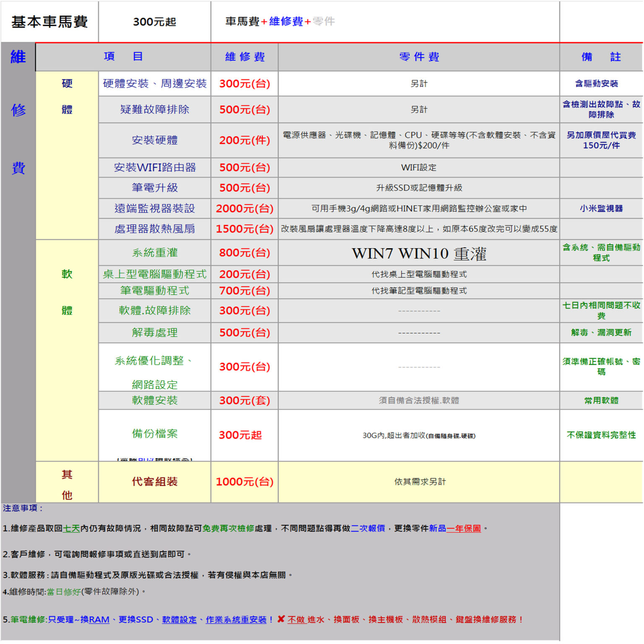Click the 代客組裝 item cell

(x=155, y=481)
